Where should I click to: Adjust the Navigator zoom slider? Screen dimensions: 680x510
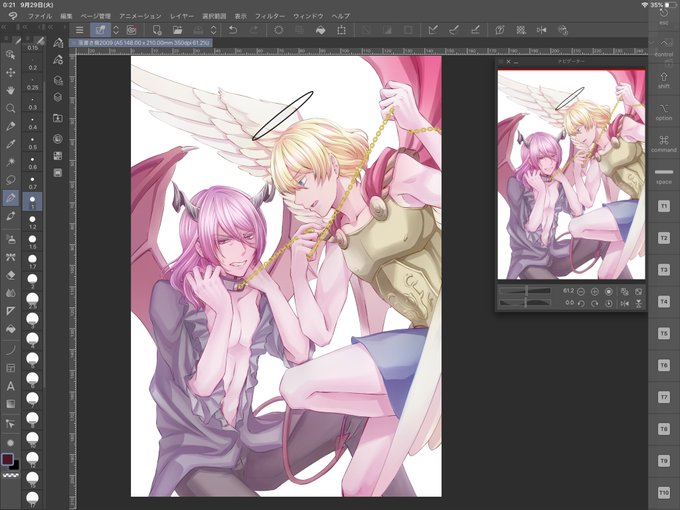coord(525,291)
